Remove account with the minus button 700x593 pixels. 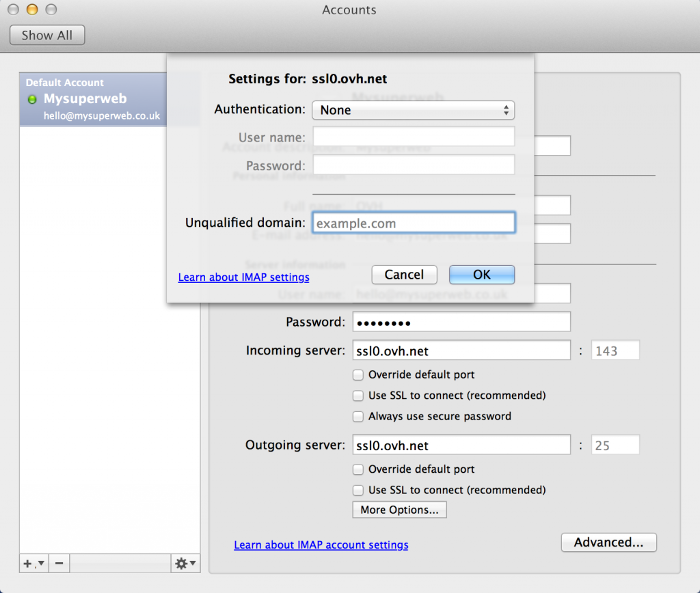59,563
